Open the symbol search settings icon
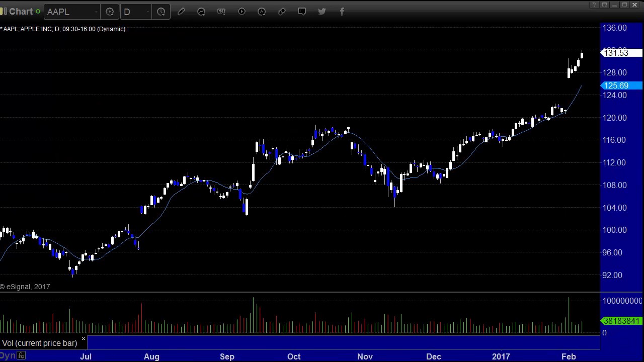 (x=110, y=12)
